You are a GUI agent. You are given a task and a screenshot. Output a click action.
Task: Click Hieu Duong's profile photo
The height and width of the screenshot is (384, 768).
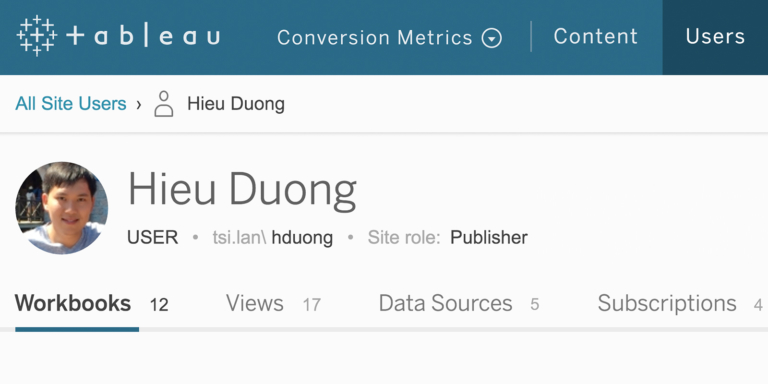[62, 208]
